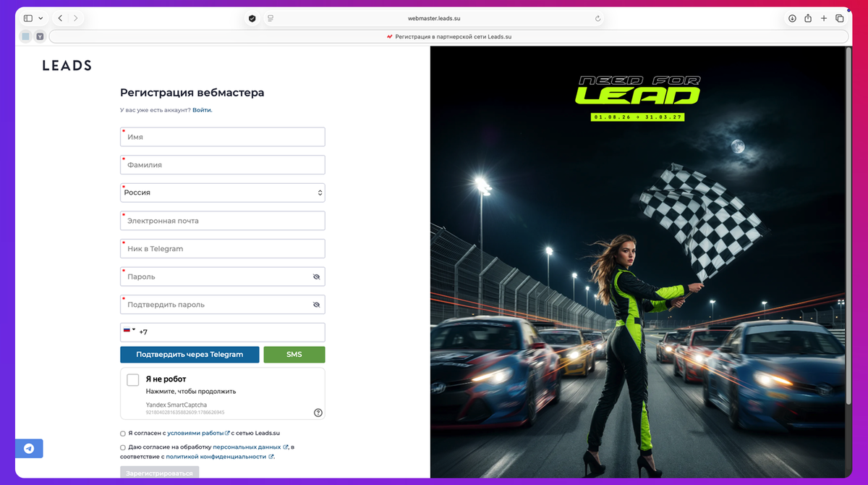
Task: Open sidebar options dropdown arrow
Action: [x=41, y=18]
